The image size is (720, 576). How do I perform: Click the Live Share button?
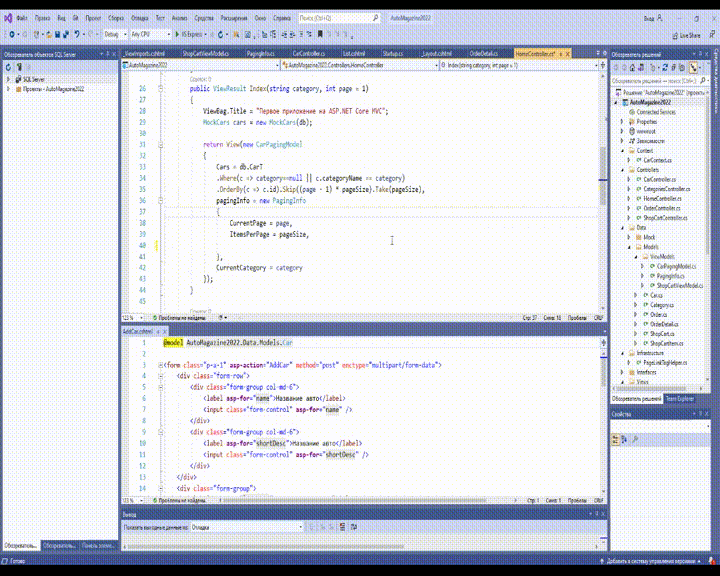[686, 35]
